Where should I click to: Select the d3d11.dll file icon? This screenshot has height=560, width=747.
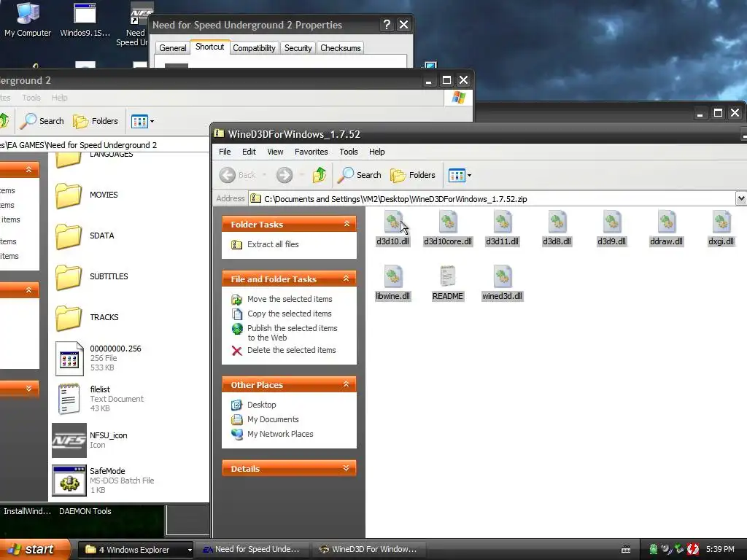[x=502, y=222]
